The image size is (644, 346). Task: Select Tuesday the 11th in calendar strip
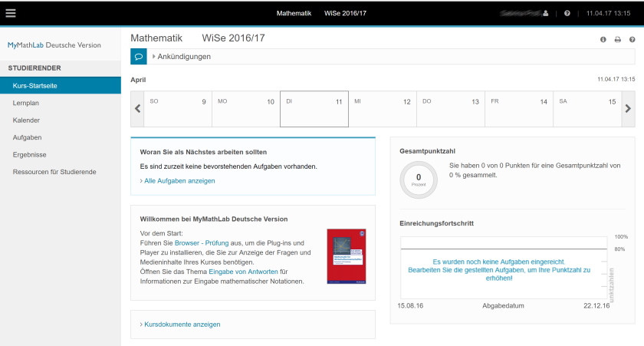pyautogui.click(x=314, y=108)
